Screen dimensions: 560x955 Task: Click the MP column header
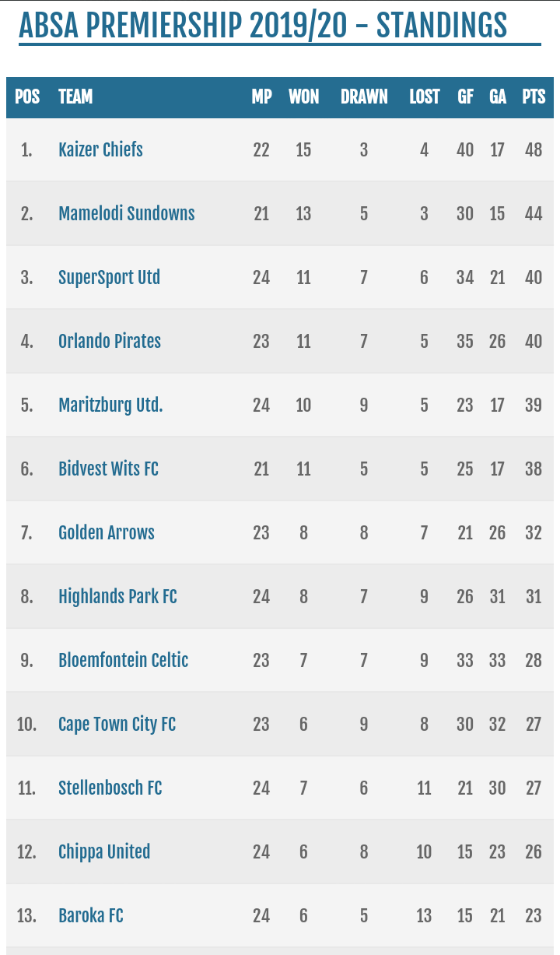[262, 97]
